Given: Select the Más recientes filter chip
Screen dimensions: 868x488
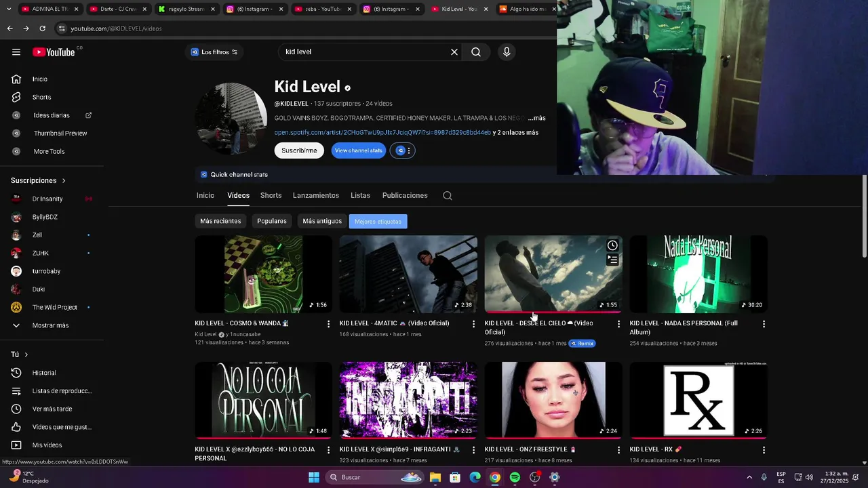Looking at the screenshot, I should click(x=220, y=221).
